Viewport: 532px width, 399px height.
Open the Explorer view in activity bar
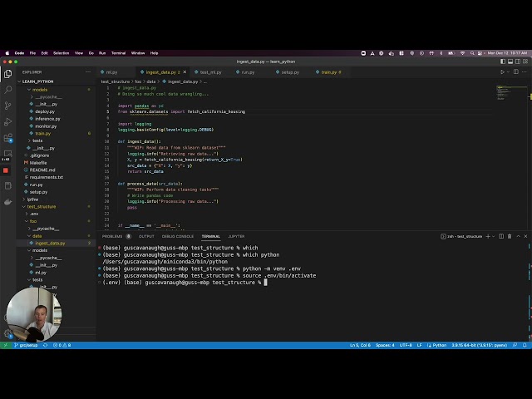pos(7,74)
